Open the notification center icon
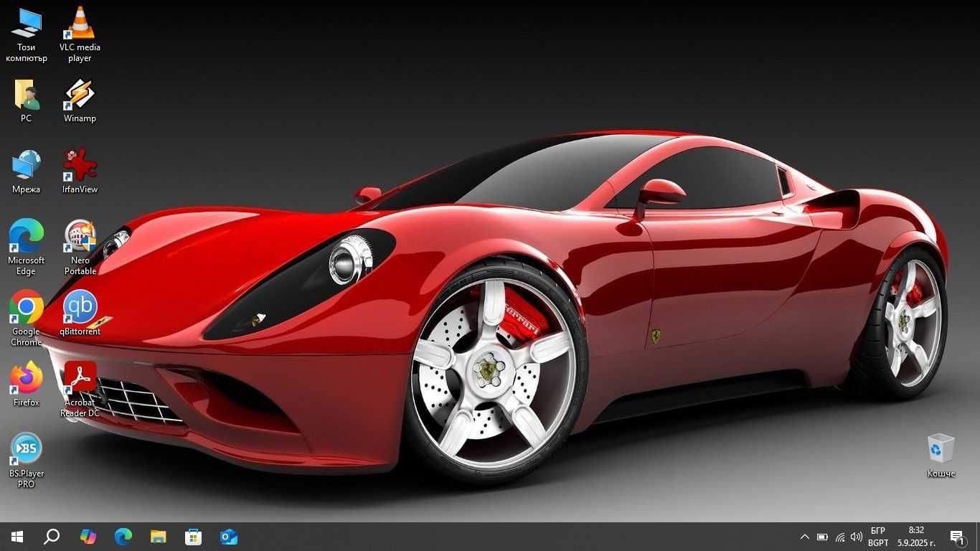The image size is (980, 551). 957,537
